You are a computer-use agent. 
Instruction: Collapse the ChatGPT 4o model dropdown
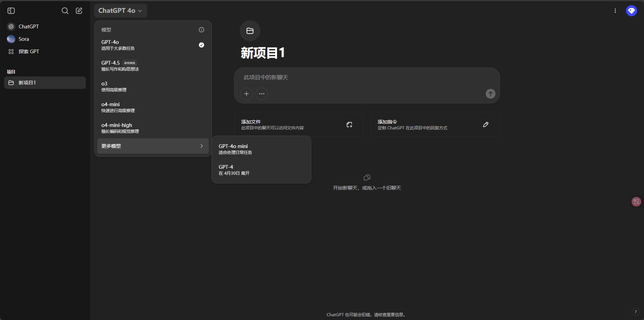point(120,11)
